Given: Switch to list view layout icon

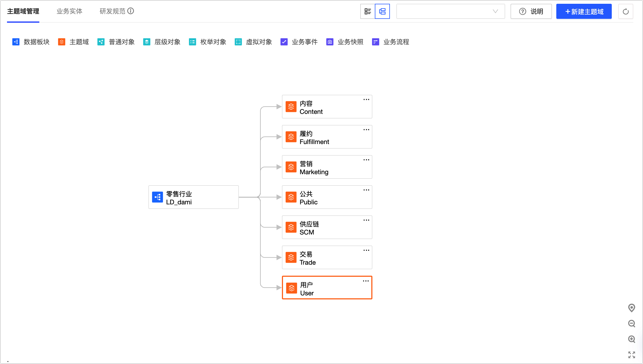Looking at the screenshot, I should (368, 11).
